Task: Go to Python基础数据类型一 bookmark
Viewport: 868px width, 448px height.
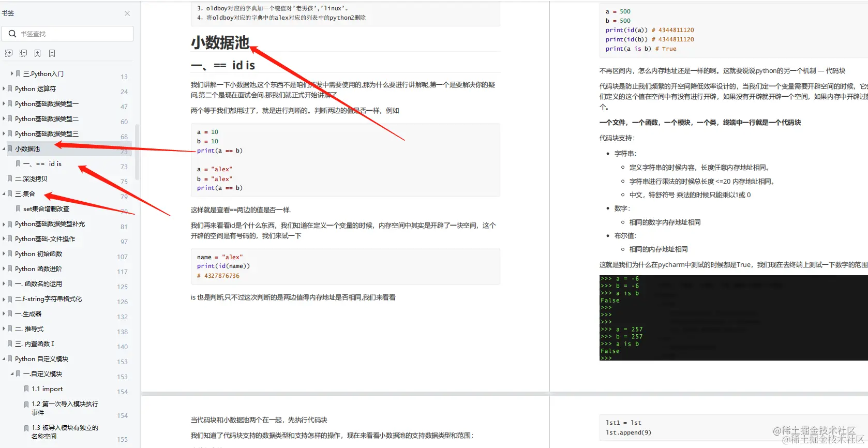Action: click(x=47, y=103)
